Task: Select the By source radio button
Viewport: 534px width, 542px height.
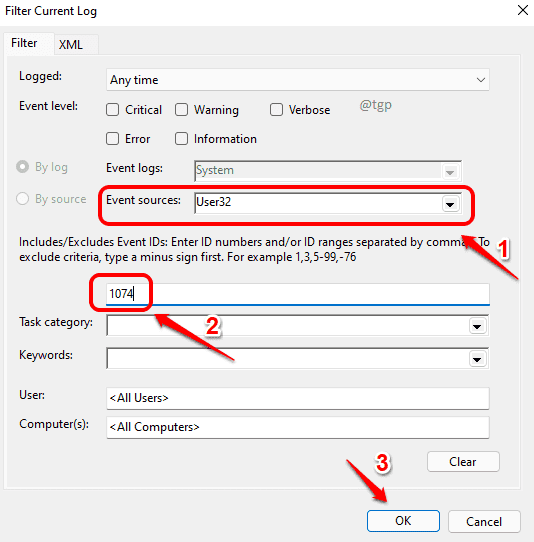Action: (22, 199)
